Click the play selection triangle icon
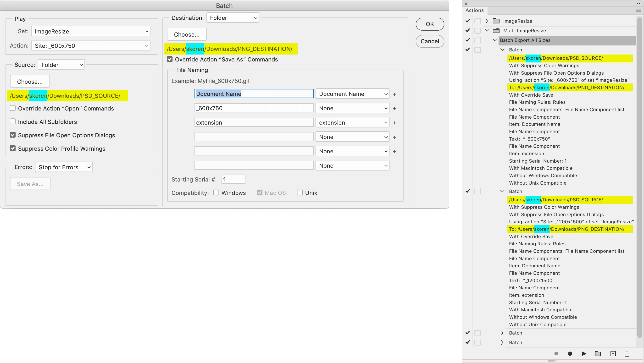Image resolution: width=644 pixels, height=363 pixels. (x=584, y=353)
